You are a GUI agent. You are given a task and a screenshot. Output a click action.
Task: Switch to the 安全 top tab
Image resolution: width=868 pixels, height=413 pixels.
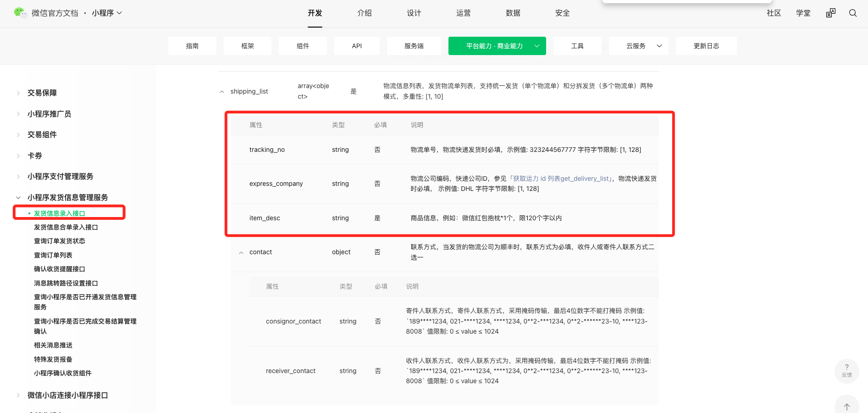(x=563, y=13)
